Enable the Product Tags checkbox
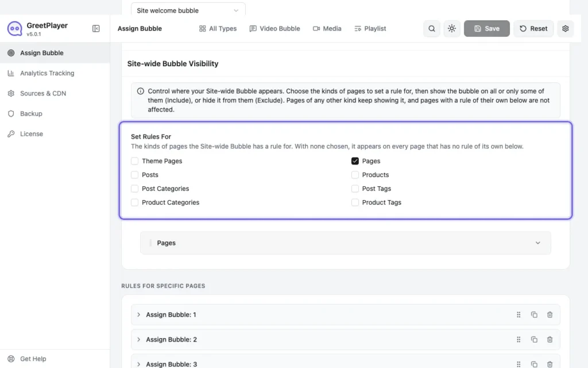 click(355, 203)
